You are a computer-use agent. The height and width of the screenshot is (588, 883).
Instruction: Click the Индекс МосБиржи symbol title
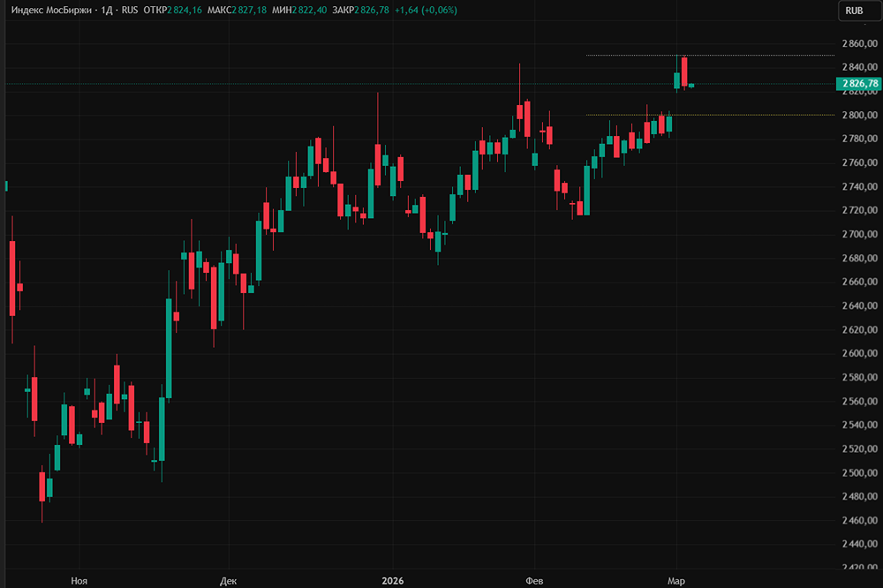[51, 10]
